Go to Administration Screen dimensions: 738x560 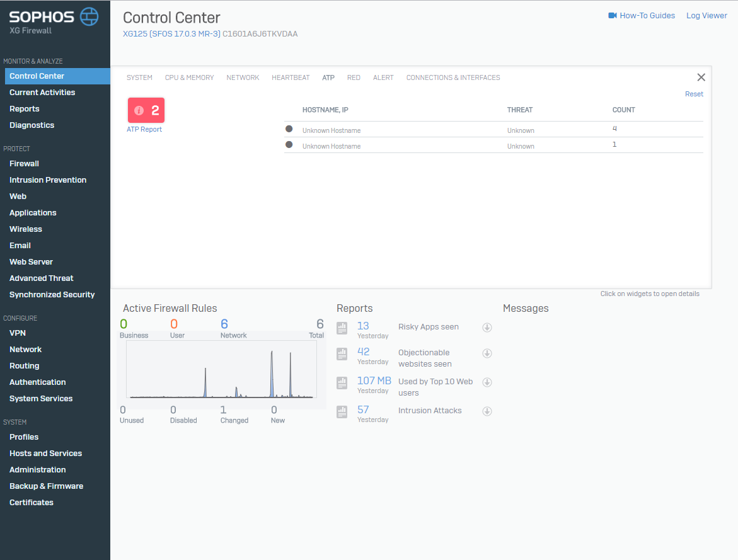[x=38, y=470]
